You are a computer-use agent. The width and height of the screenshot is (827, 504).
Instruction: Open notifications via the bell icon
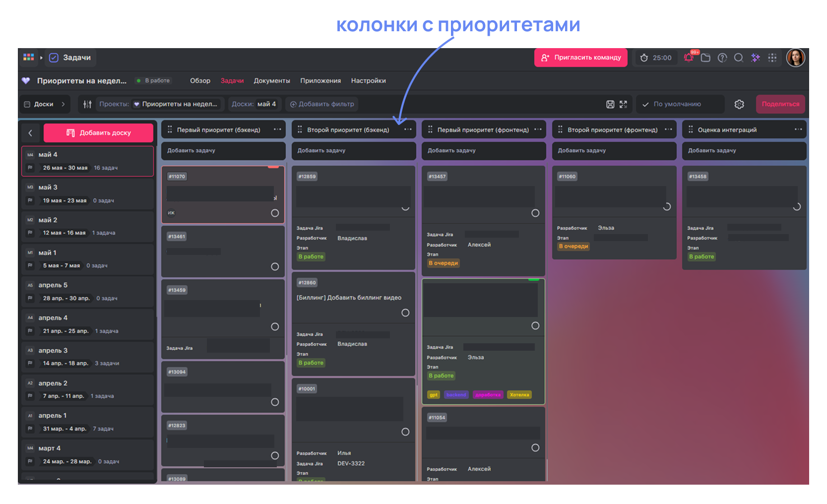[x=689, y=58]
